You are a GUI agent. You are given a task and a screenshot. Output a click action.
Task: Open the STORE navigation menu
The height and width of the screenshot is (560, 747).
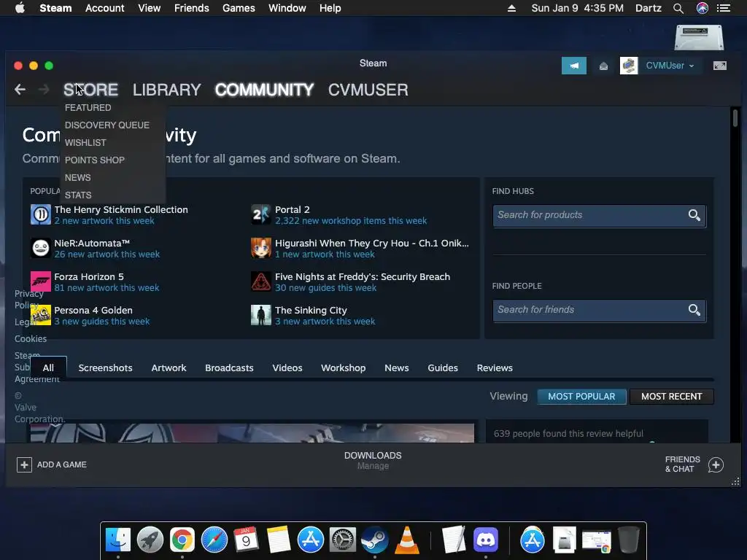coord(90,90)
